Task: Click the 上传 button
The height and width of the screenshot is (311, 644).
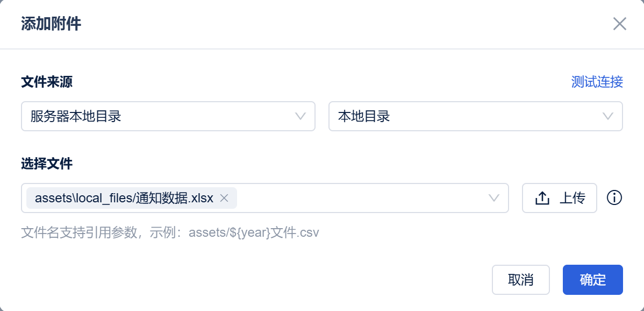Action: 560,198
